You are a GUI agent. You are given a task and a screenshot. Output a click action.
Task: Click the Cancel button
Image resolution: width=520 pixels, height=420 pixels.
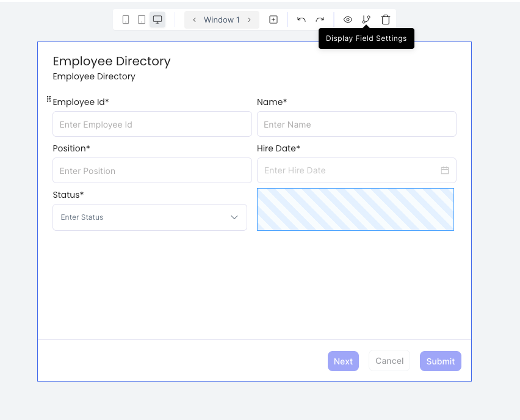[389, 361]
